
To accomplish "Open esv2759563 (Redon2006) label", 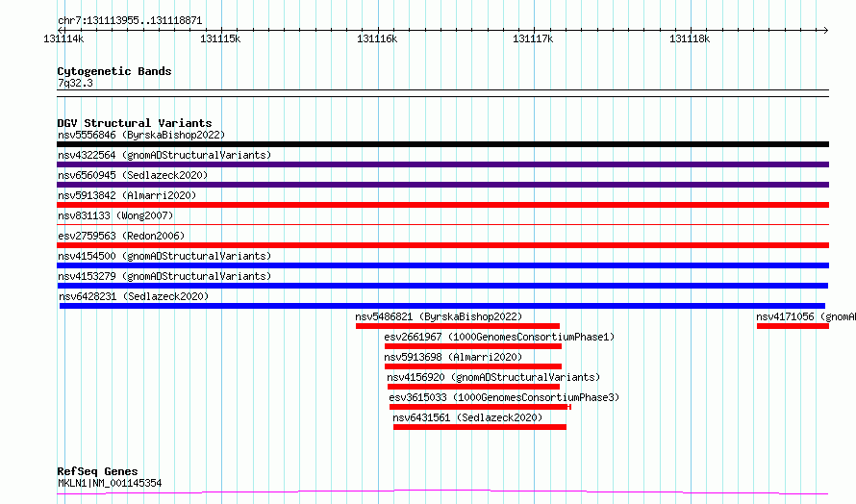I will click(x=121, y=236).
